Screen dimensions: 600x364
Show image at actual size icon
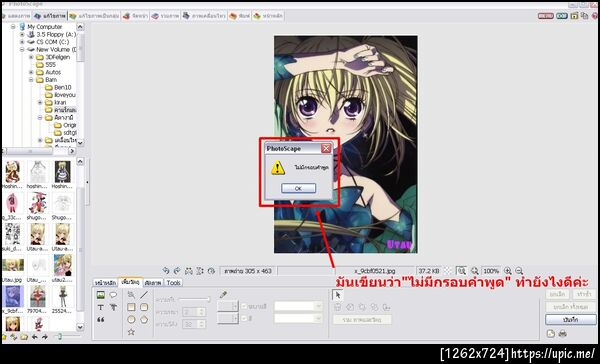(x=462, y=271)
